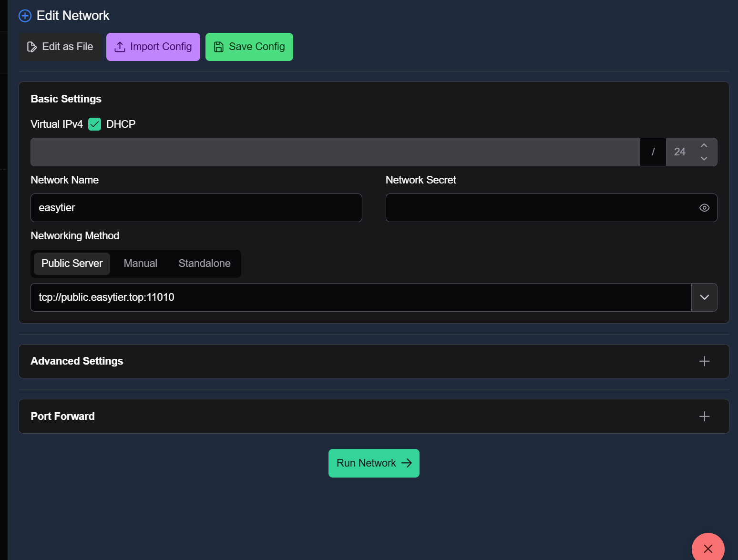Click the subnet mask number field
The image size is (738, 560).
pos(680,152)
